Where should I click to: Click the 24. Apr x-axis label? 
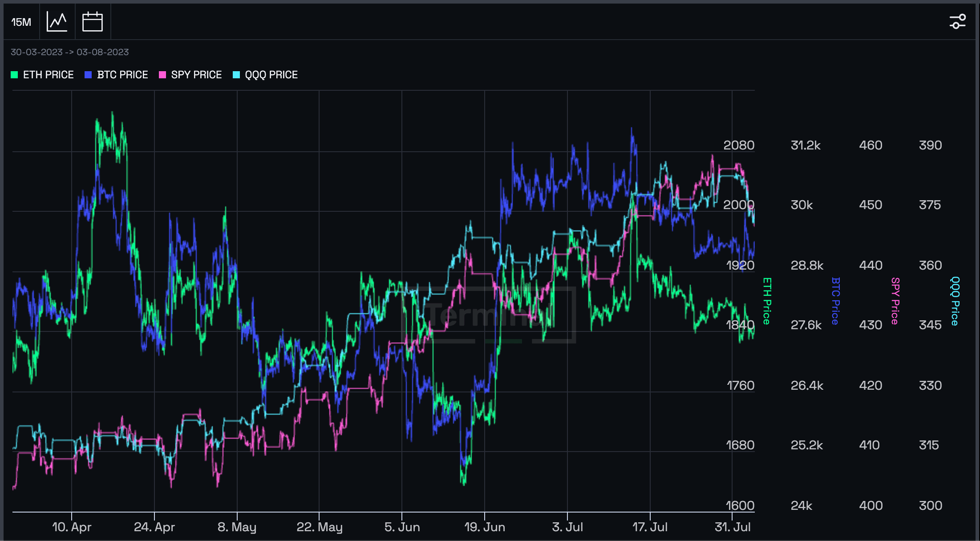154,527
